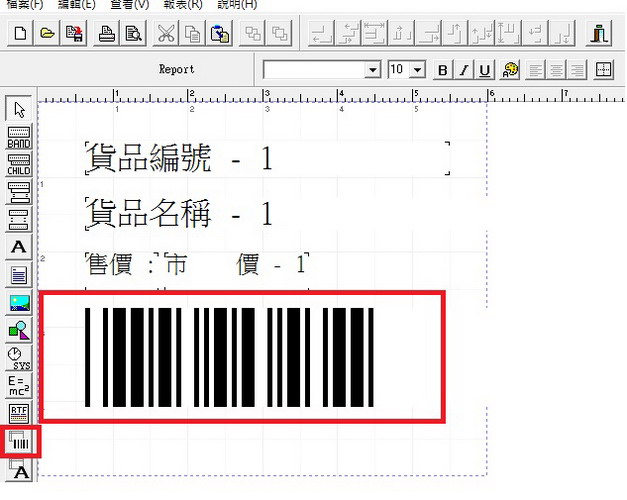Open the 報表(R) menu
The width and height of the screenshot is (627, 500).
coord(183,5)
